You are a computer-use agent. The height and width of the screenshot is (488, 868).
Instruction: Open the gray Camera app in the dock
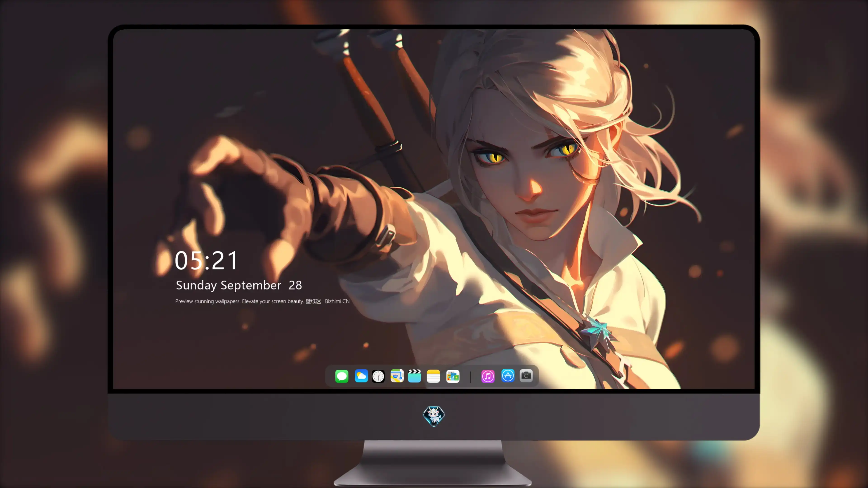526,375
